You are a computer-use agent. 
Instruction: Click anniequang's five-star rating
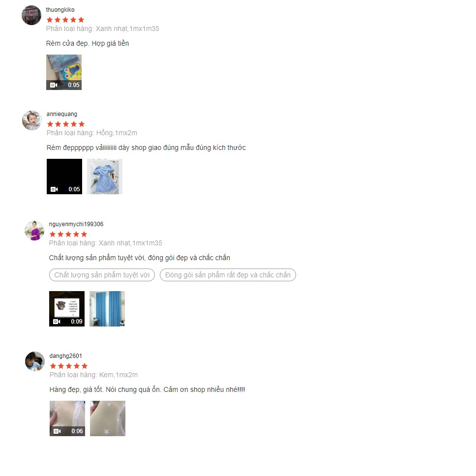[66, 124]
